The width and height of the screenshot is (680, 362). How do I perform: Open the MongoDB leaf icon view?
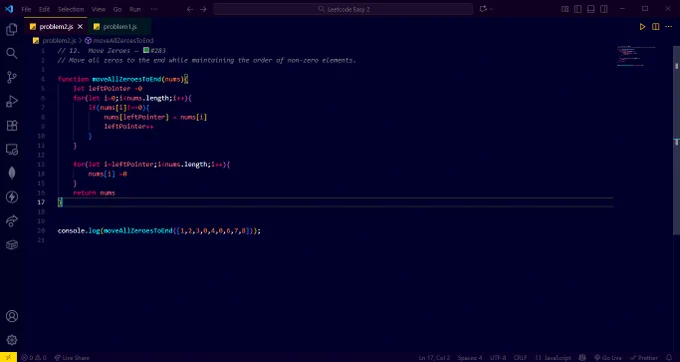[12, 173]
